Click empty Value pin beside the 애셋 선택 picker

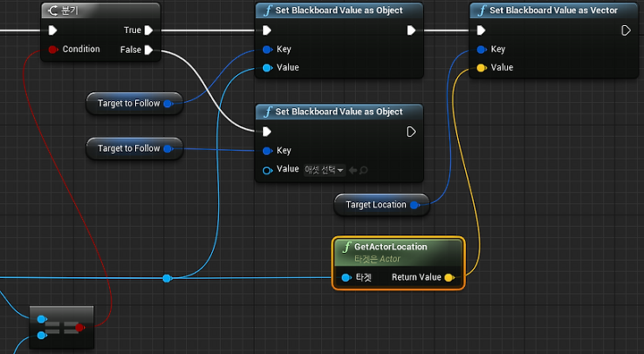point(267,170)
